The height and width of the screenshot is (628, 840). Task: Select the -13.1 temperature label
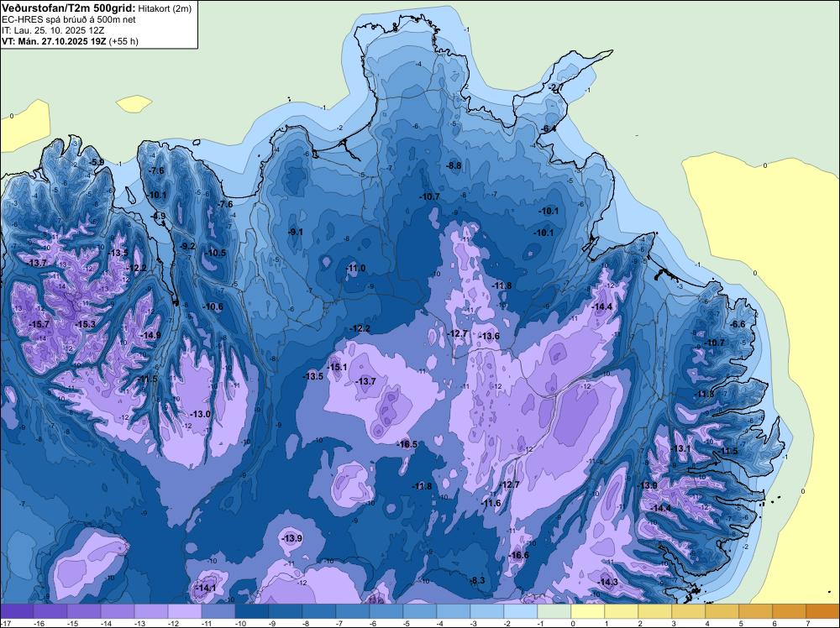pos(681,448)
